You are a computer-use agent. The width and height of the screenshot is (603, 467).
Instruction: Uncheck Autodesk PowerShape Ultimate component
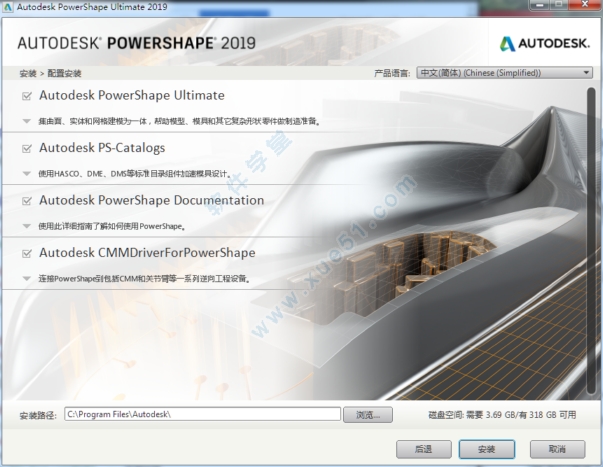point(27,96)
